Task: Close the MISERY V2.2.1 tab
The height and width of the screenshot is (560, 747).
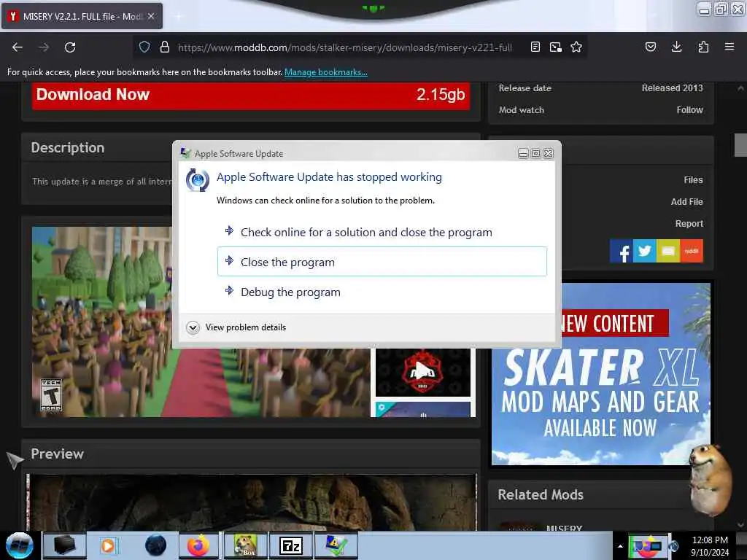Action: (150, 16)
